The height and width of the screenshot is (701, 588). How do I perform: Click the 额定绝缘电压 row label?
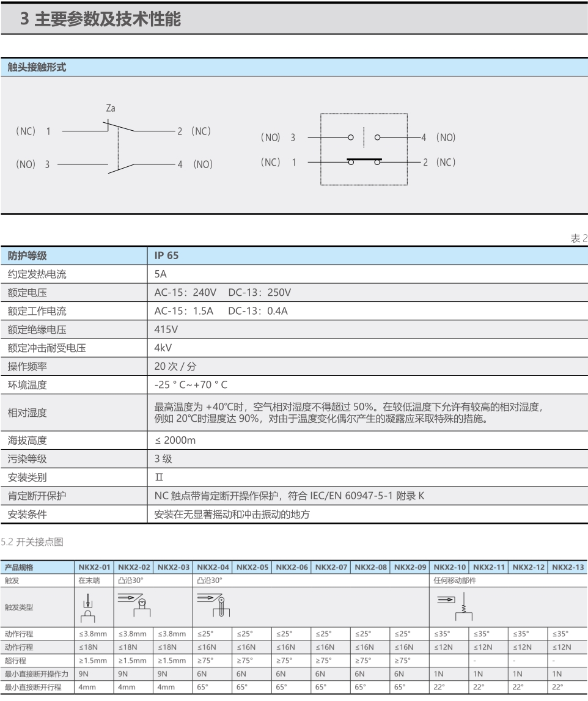coord(37,329)
